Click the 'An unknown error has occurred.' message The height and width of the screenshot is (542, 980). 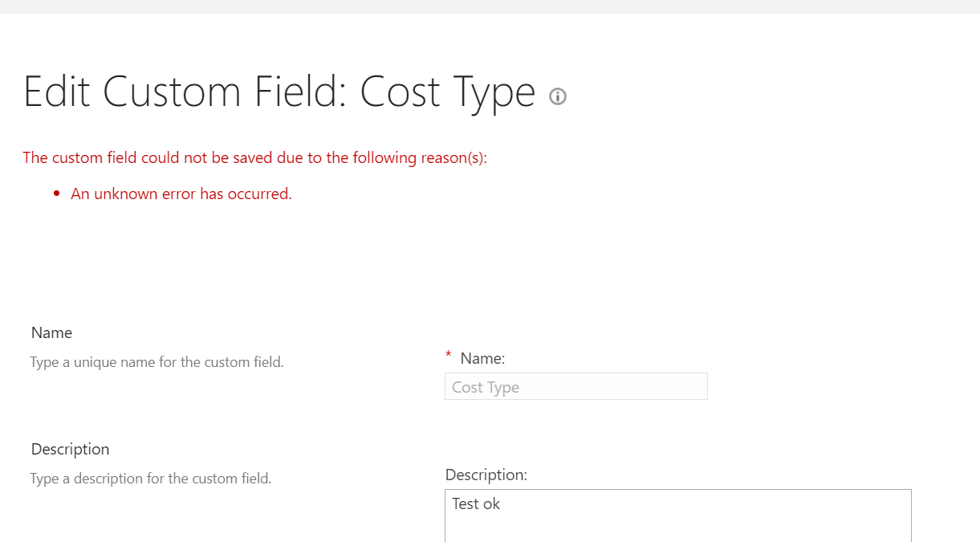click(181, 194)
